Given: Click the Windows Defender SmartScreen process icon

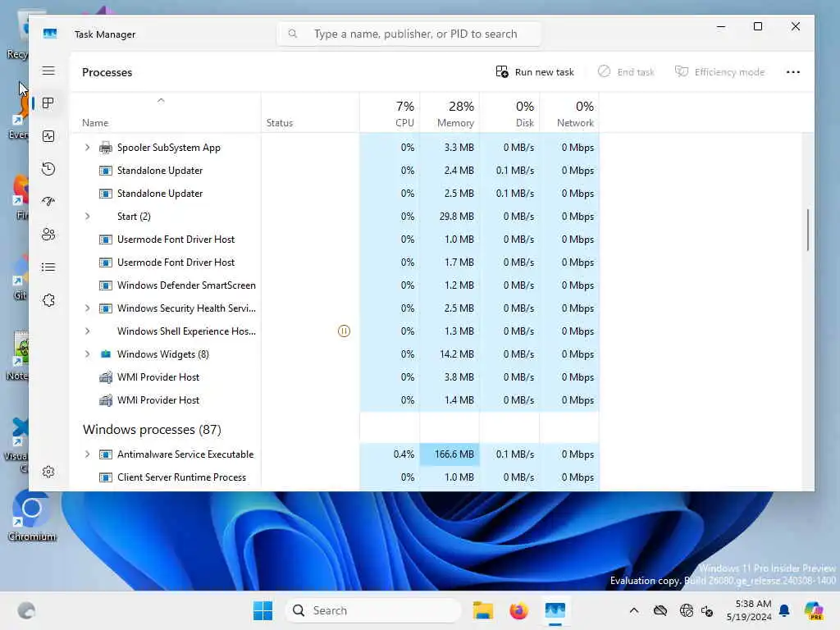Looking at the screenshot, I should [x=106, y=285].
